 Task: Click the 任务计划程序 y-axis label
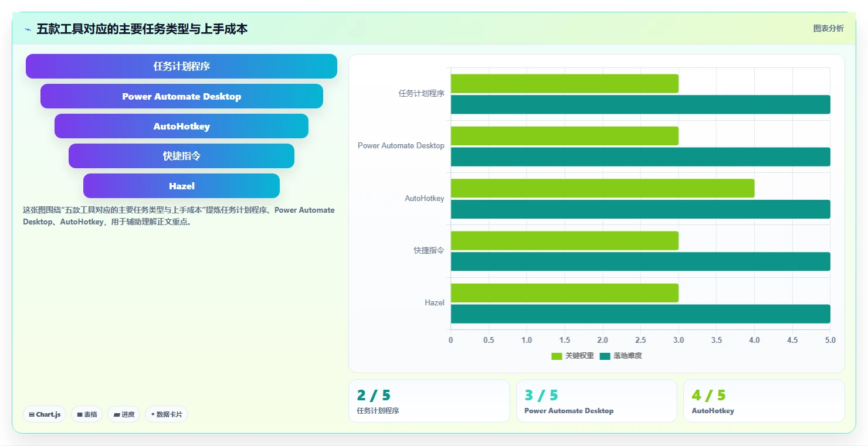pos(421,93)
